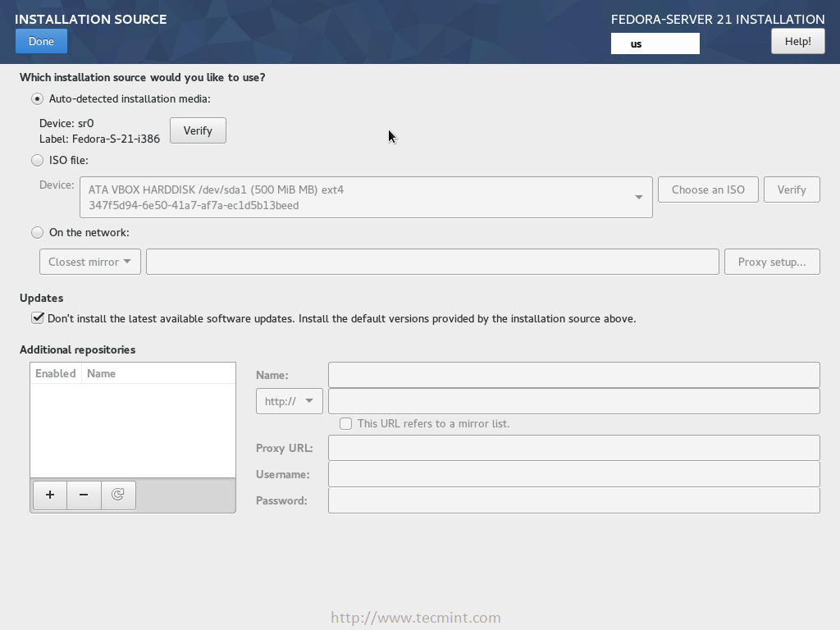Select Auto-detected installation media radio
Screen dimensions: 840x630
click(x=37, y=99)
